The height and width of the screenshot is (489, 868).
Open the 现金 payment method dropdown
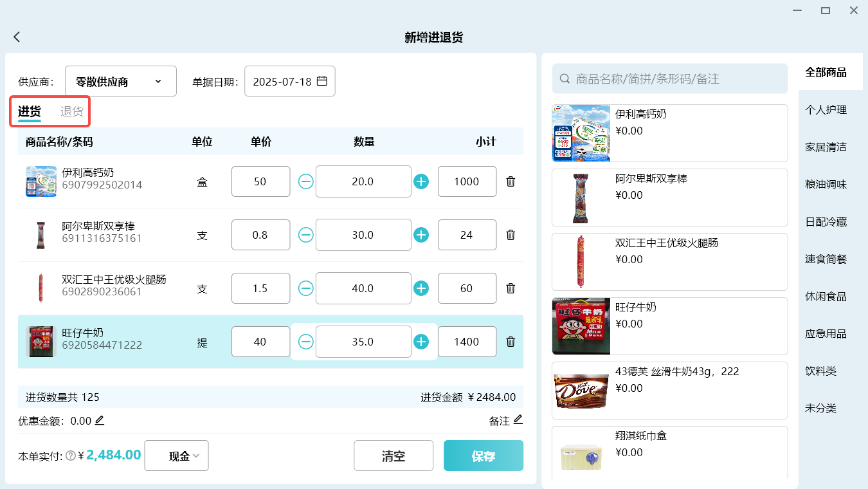[x=177, y=456]
